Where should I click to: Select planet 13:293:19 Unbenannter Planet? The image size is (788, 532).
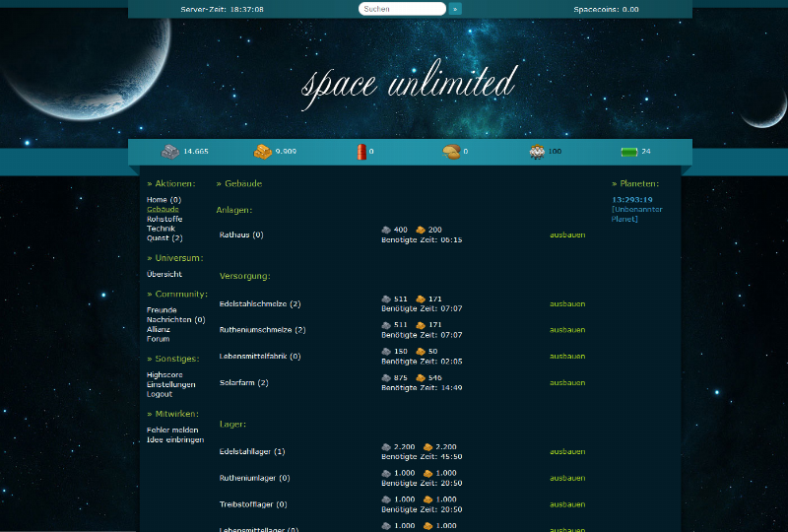636,209
